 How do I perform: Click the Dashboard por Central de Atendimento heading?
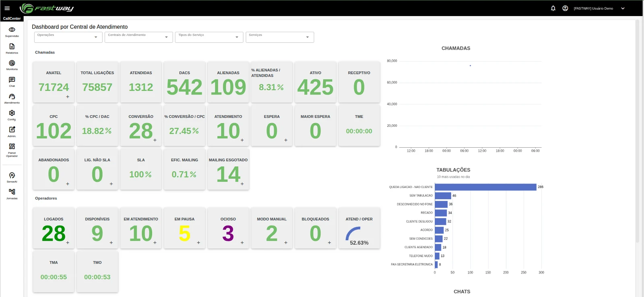click(x=80, y=27)
